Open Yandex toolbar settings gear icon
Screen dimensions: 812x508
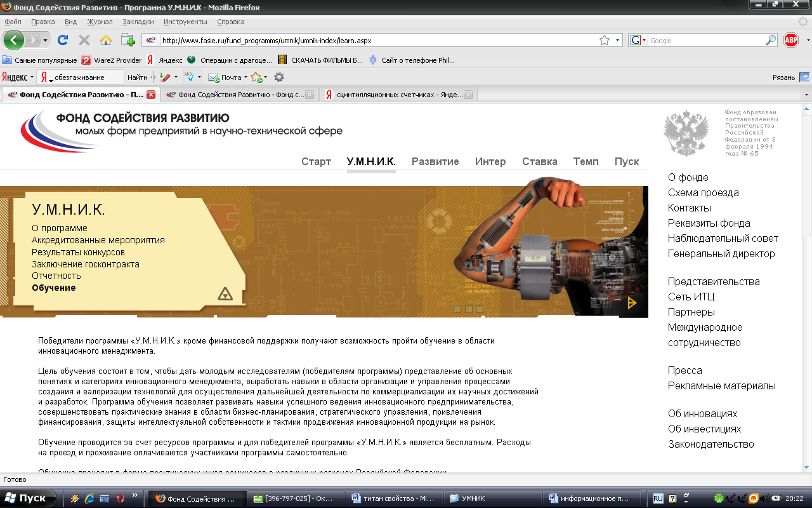click(x=278, y=77)
